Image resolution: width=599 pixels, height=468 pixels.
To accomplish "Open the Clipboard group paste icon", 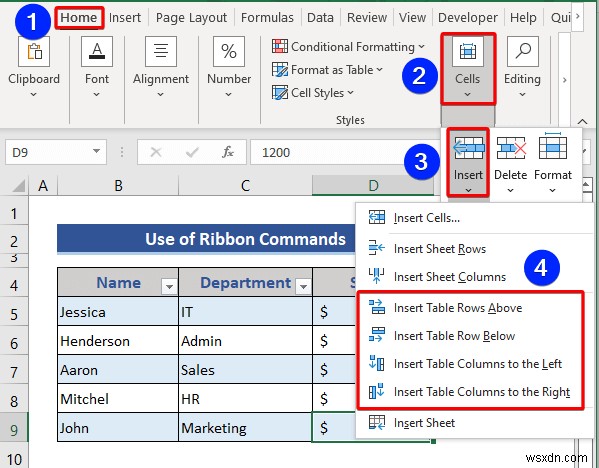I will [x=34, y=51].
